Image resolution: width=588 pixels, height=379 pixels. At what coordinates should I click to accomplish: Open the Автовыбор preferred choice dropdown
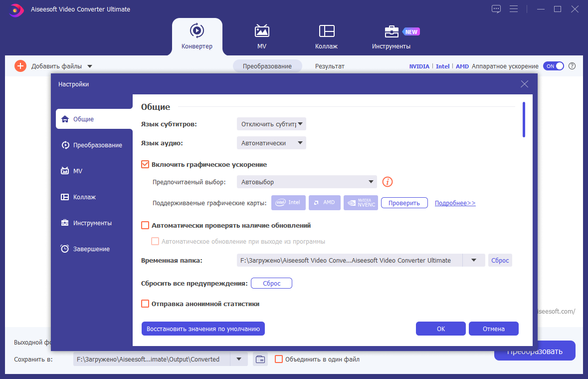tap(307, 182)
